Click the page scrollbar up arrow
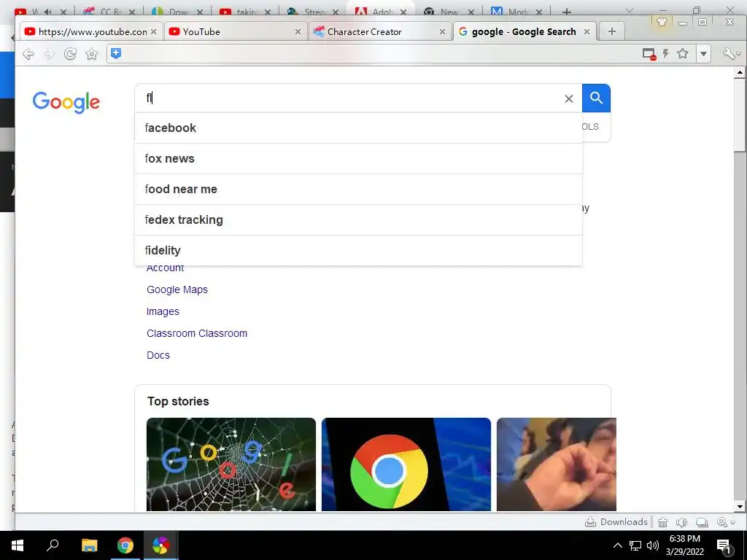The height and width of the screenshot is (560, 747). point(740,73)
